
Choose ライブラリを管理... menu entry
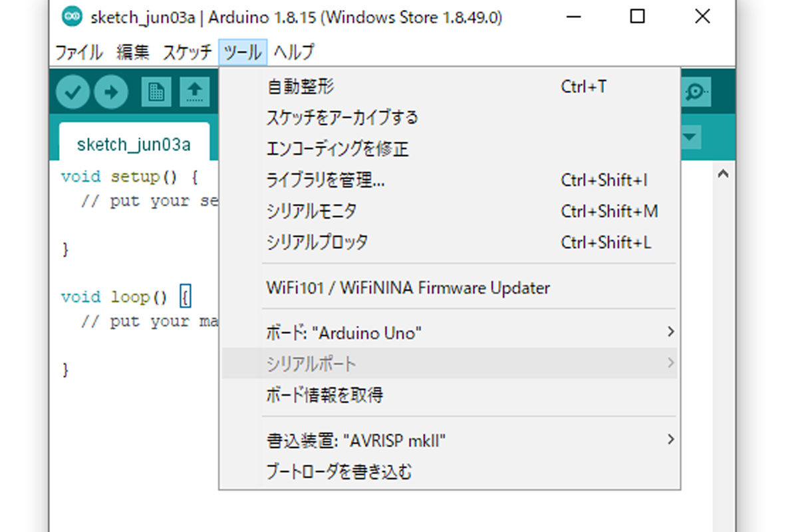[325, 180]
